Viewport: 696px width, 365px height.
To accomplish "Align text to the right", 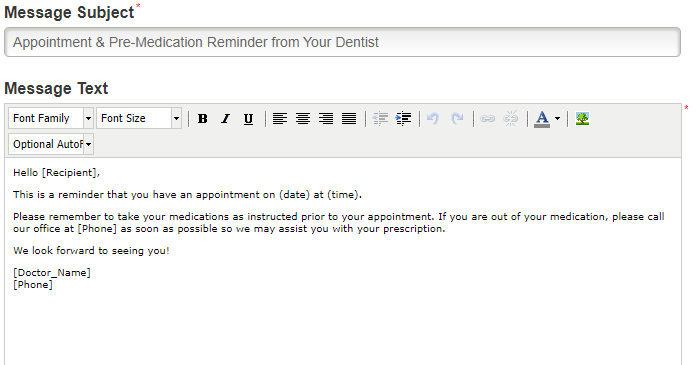I will [x=326, y=119].
